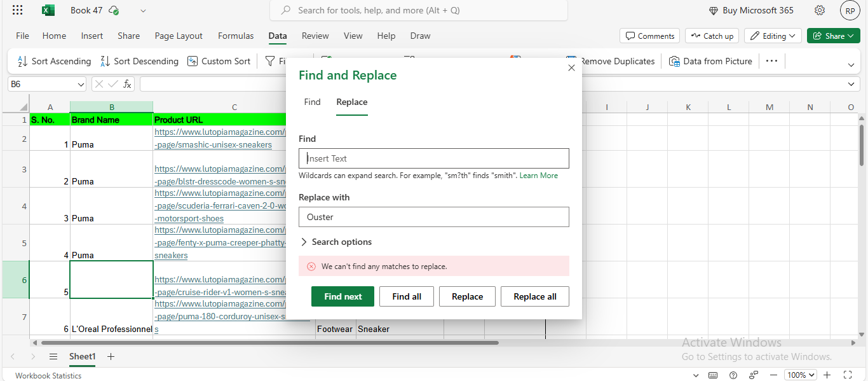Click the Sort Ascending button
The height and width of the screenshot is (381, 868).
click(x=54, y=61)
